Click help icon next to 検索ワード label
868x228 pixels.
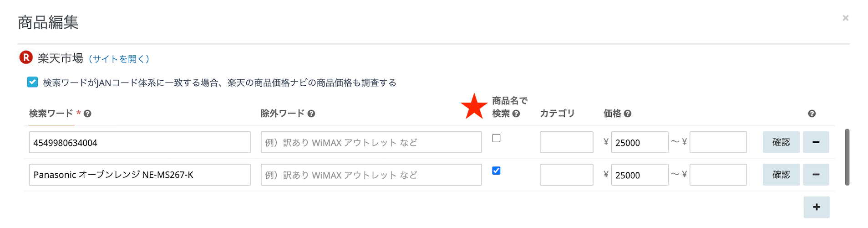[87, 114]
